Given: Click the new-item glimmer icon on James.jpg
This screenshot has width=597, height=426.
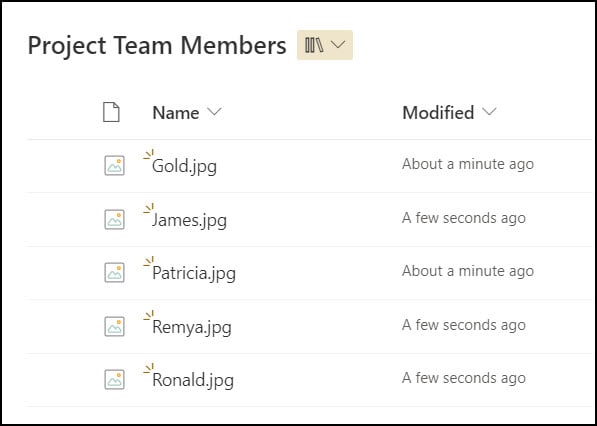Looking at the screenshot, I should [x=148, y=208].
